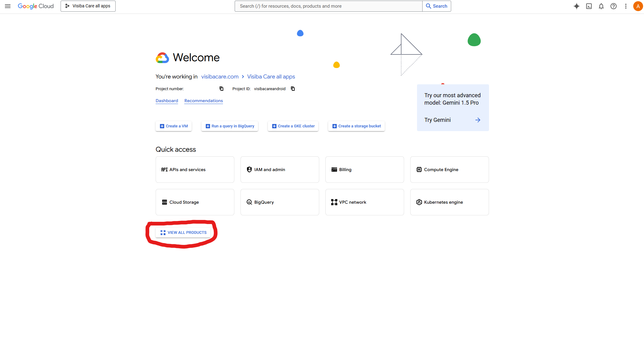Copy the project ID visibacareandroid
Viewport: 644px width, 360px height.
pyautogui.click(x=293, y=89)
